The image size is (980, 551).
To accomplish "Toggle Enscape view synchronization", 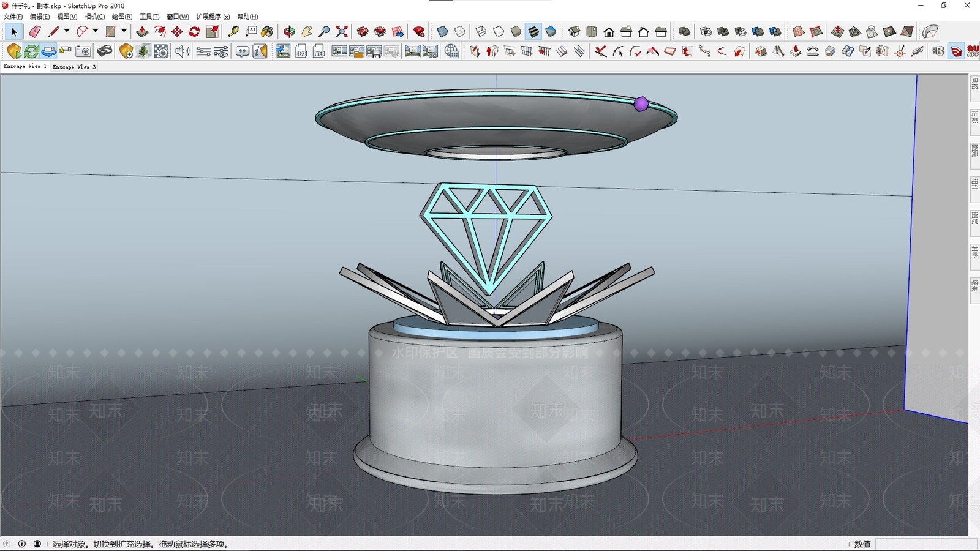I will [x=49, y=51].
